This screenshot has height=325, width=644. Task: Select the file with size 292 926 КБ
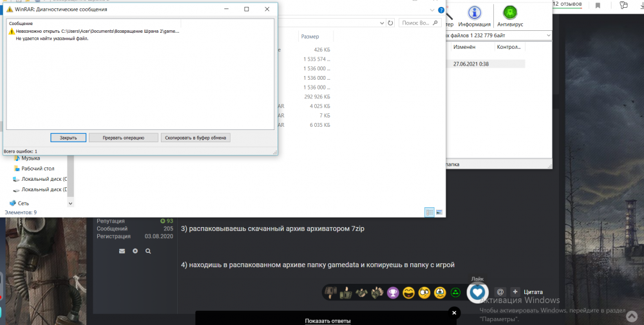pos(317,97)
